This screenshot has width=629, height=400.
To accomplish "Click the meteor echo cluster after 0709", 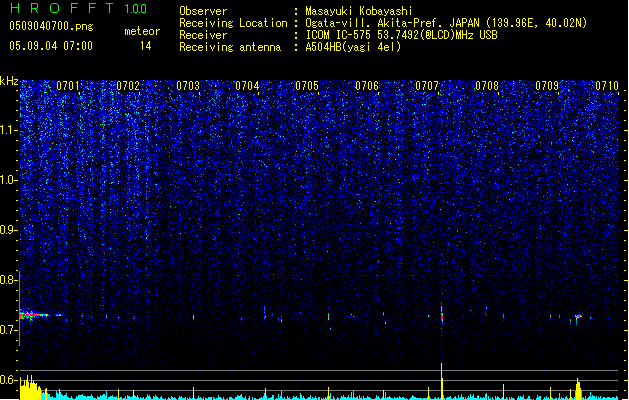I will point(578,317).
